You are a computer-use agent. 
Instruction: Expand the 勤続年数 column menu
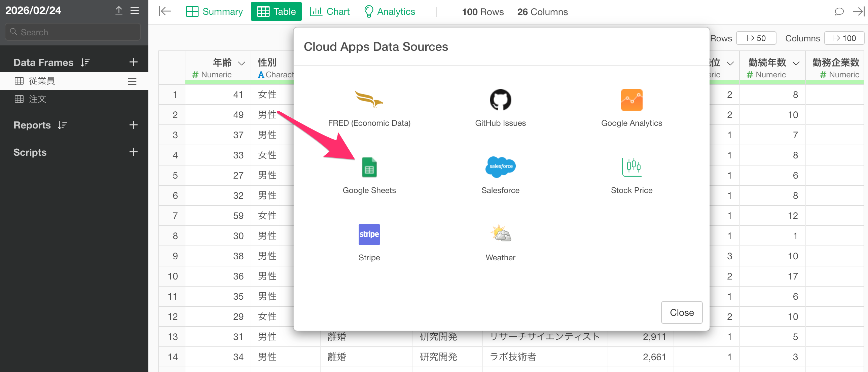[796, 63]
